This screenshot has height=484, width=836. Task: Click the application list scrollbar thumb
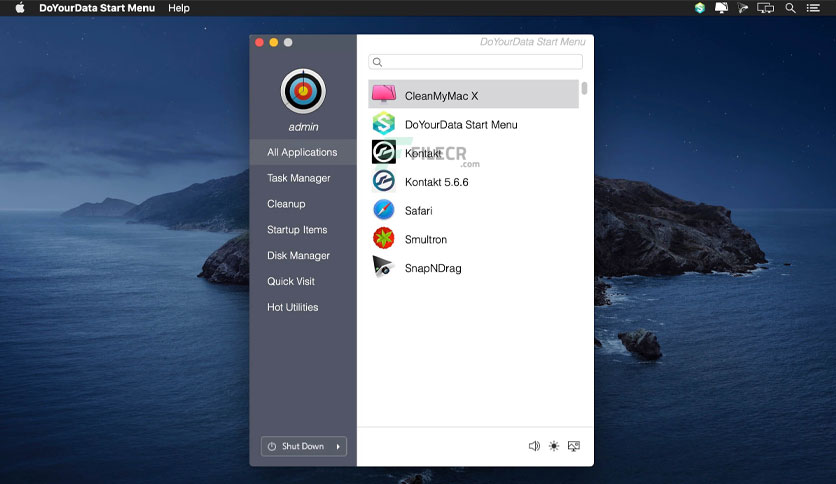click(x=584, y=88)
